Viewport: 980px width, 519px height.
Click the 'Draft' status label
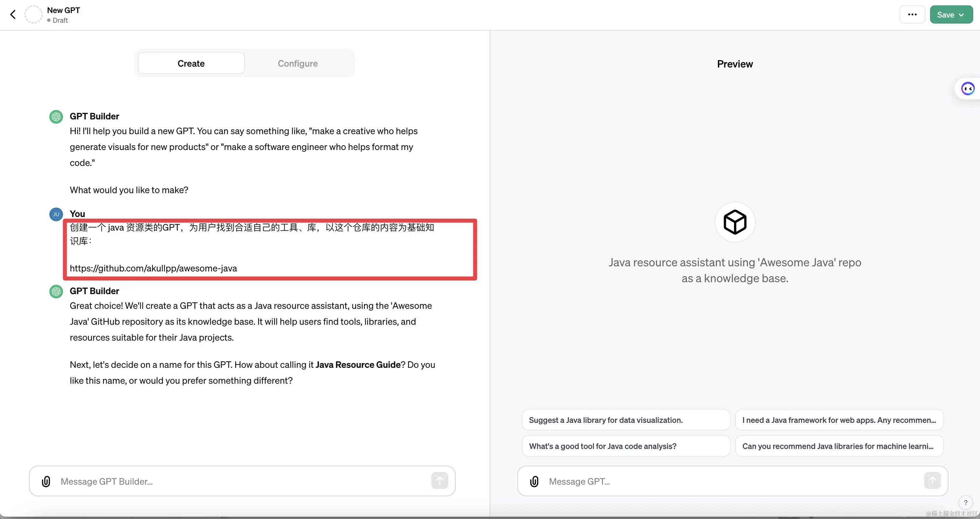click(x=60, y=20)
